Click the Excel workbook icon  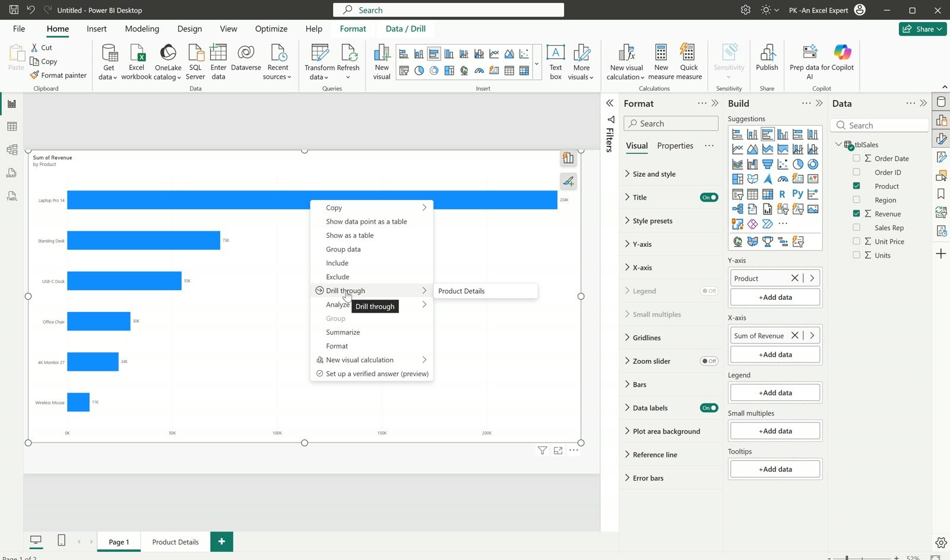click(x=137, y=62)
